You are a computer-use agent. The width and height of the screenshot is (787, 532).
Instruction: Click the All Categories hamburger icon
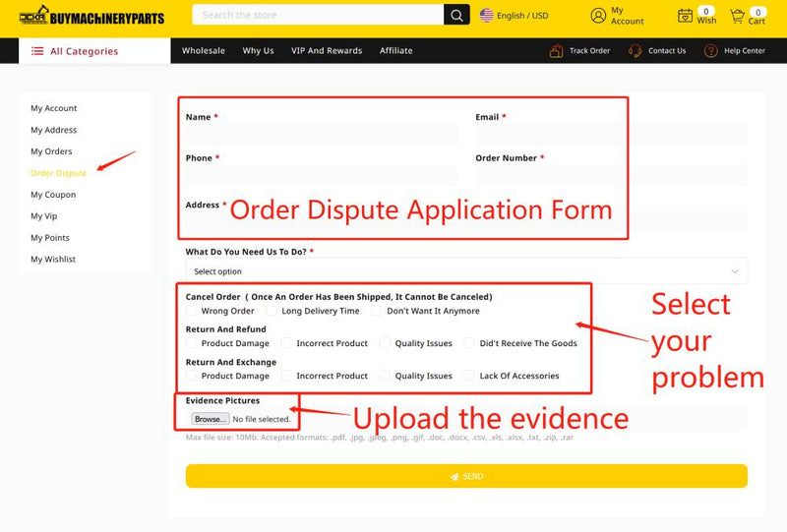pyautogui.click(x=37, y=51)
